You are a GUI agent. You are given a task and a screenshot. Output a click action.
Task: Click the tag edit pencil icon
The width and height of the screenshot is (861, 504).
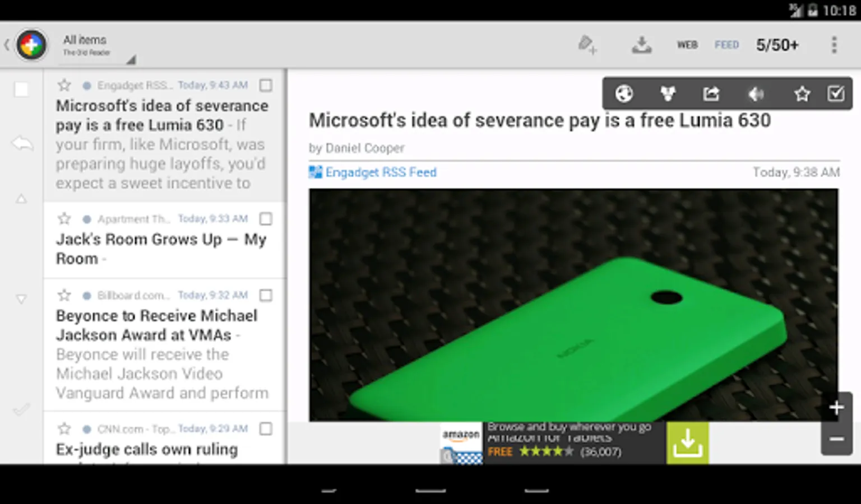(587, 44)
